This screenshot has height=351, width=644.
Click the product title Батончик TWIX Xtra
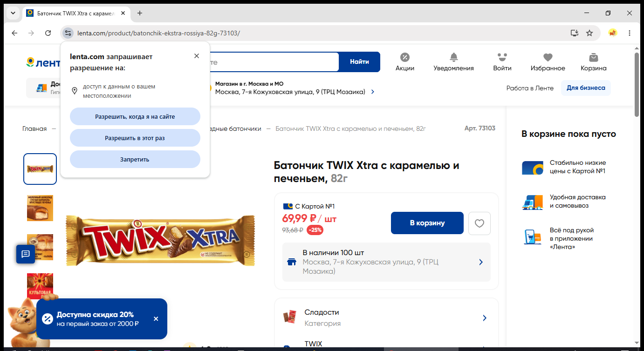coord(366,172)
